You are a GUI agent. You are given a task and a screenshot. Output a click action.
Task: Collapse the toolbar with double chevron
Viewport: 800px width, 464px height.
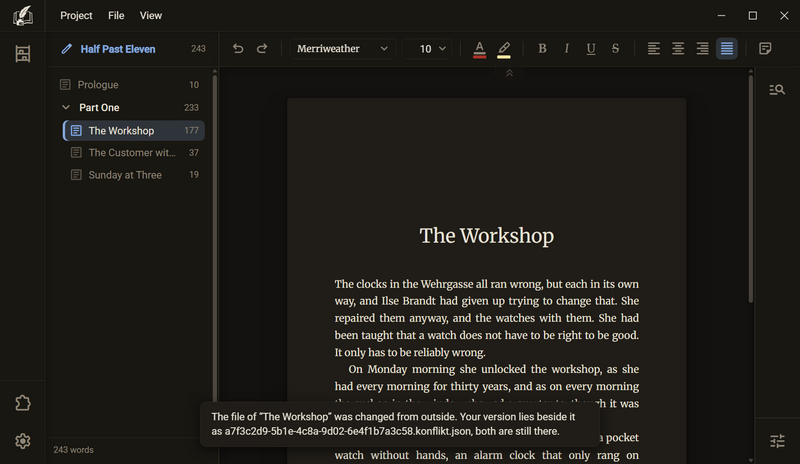pos(509,74)
